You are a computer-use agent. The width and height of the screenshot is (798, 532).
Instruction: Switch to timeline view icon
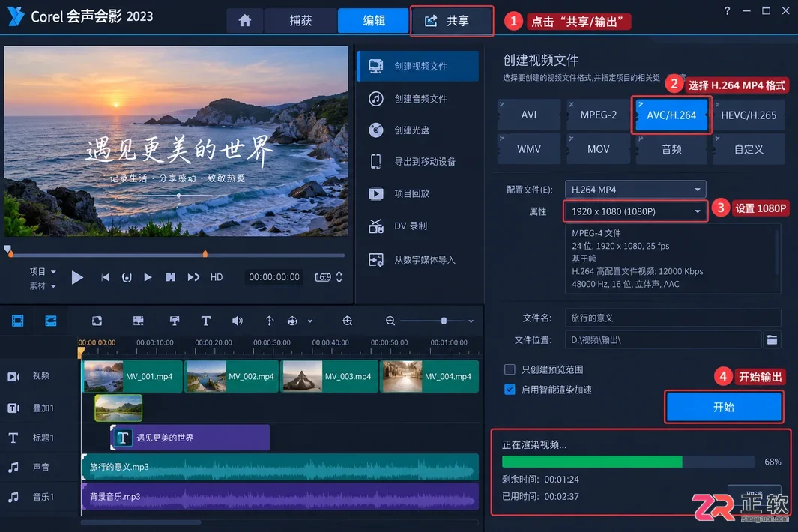click(x=51, y=321)
